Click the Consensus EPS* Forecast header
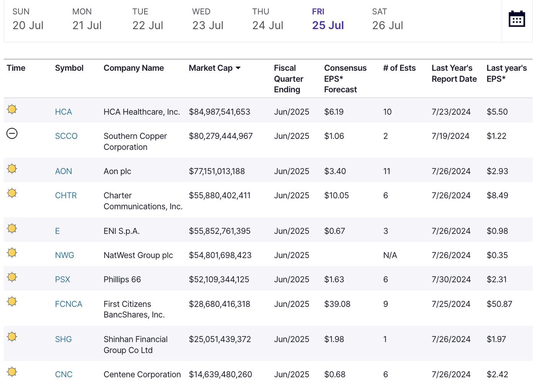The width and height of the screenshot is (536, 392). click(x=345, y=79)
